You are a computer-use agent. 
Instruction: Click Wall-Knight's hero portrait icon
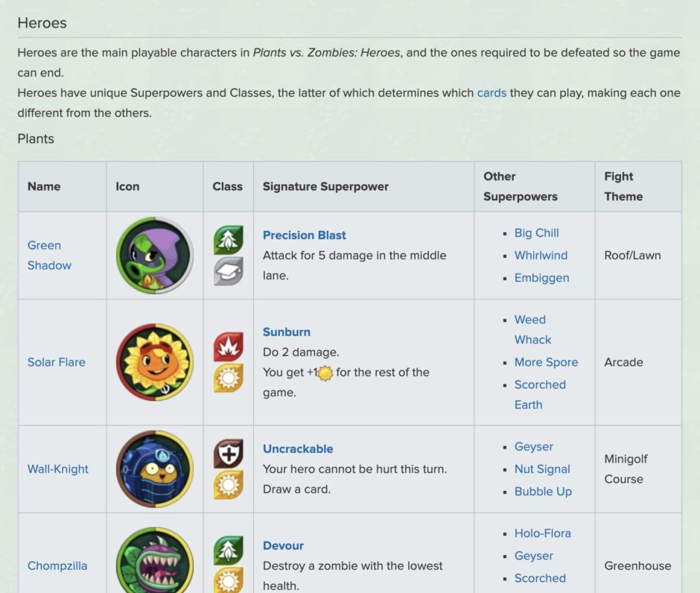click(154, 469)
